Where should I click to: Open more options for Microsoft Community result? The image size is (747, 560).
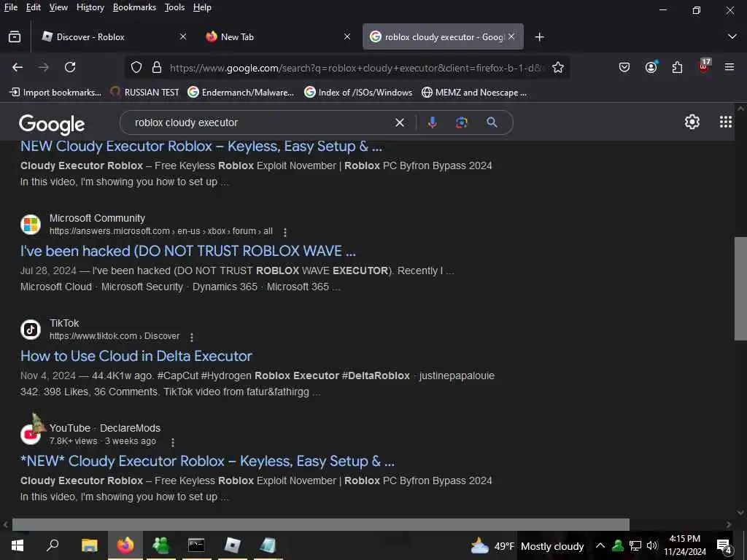pos(285,233)
